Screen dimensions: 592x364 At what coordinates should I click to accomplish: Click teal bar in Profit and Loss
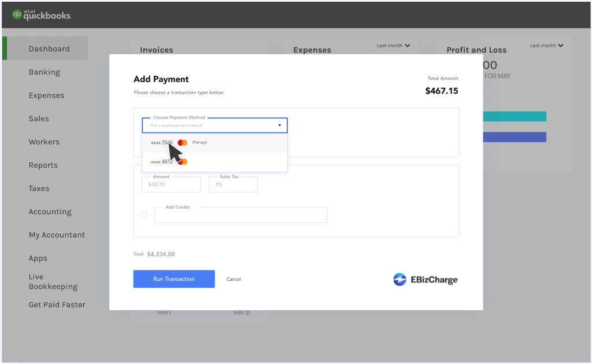515,116
